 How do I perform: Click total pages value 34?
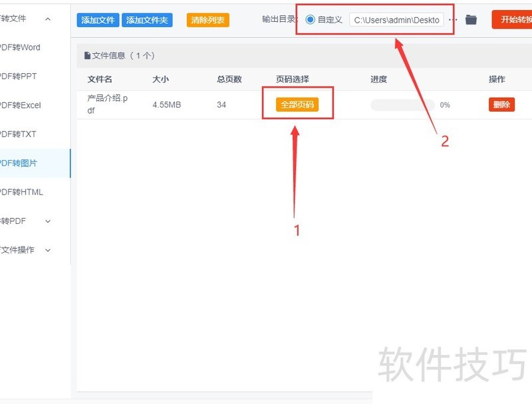pos(221,105)
